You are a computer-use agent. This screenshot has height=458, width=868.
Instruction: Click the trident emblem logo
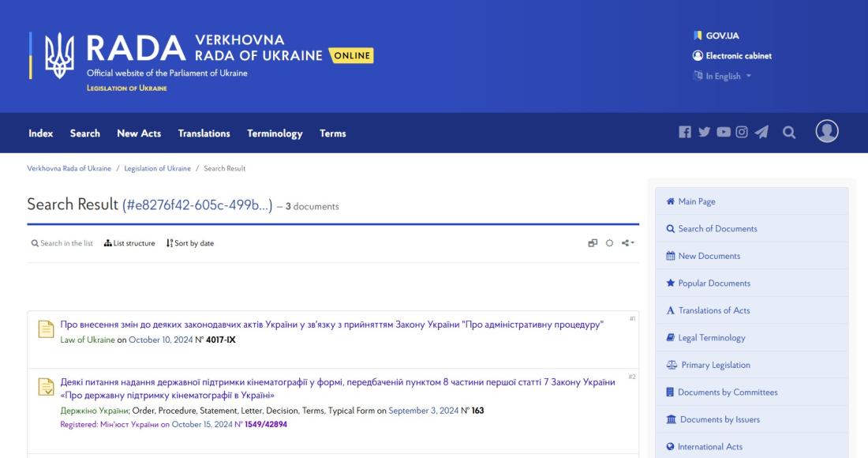tap(58, 56)
